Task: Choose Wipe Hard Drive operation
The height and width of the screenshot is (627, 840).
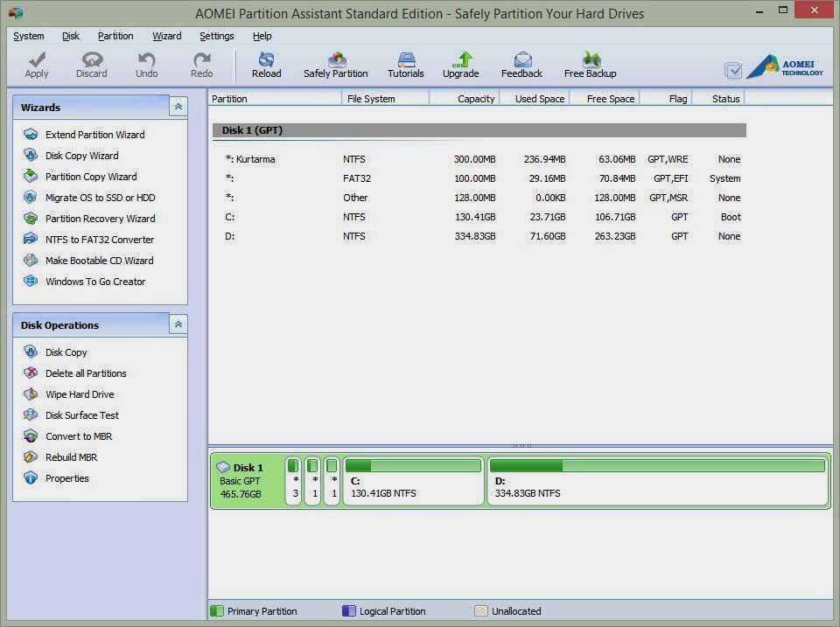Action: [x=80, y=394]
